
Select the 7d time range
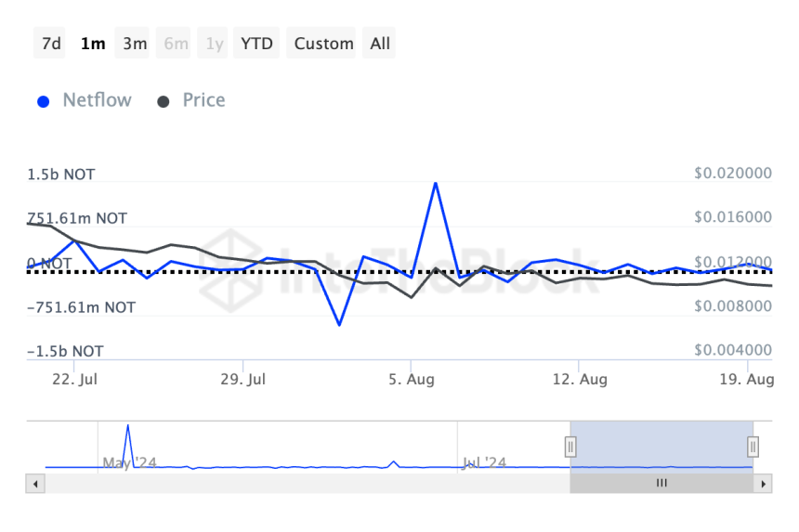(x=52, y=44)
